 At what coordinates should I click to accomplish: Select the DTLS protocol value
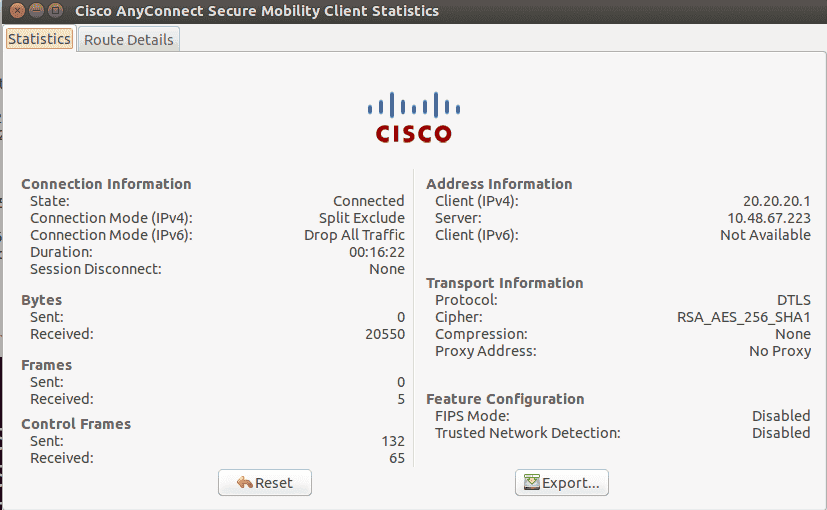pyautogui.click(x=794, y=300)
